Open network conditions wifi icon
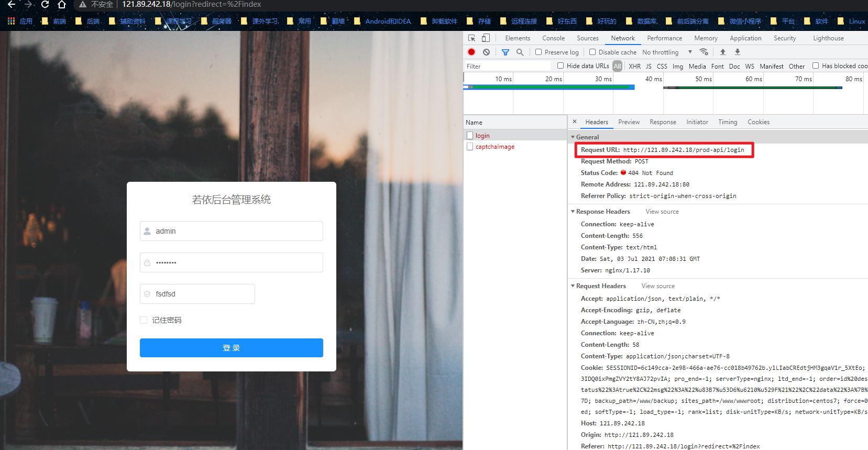 (x=704, y=52)
